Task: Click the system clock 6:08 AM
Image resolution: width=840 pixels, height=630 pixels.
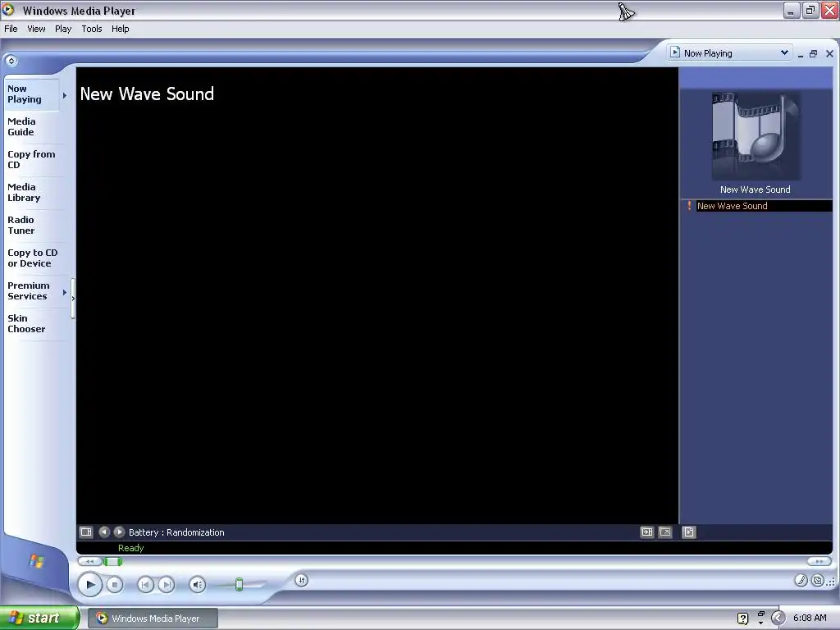Action: pyautogui.click(x=810, y=619)
